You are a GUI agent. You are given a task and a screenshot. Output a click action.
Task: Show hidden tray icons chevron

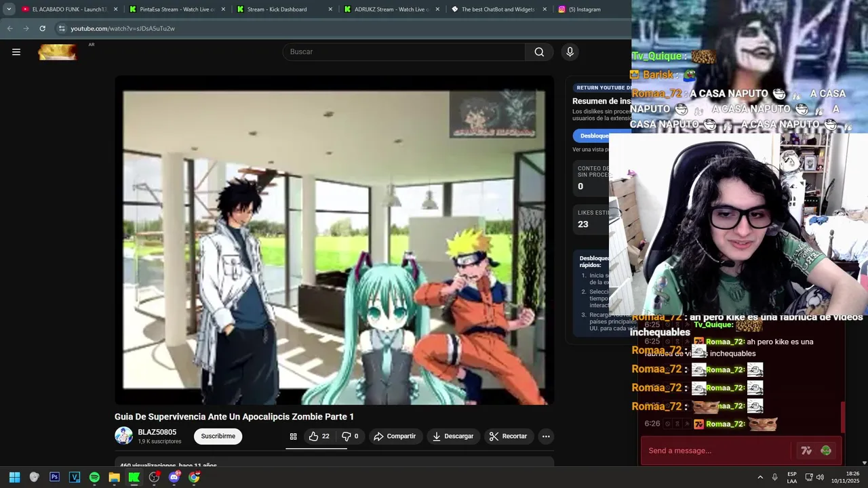(x=760, y=477)
